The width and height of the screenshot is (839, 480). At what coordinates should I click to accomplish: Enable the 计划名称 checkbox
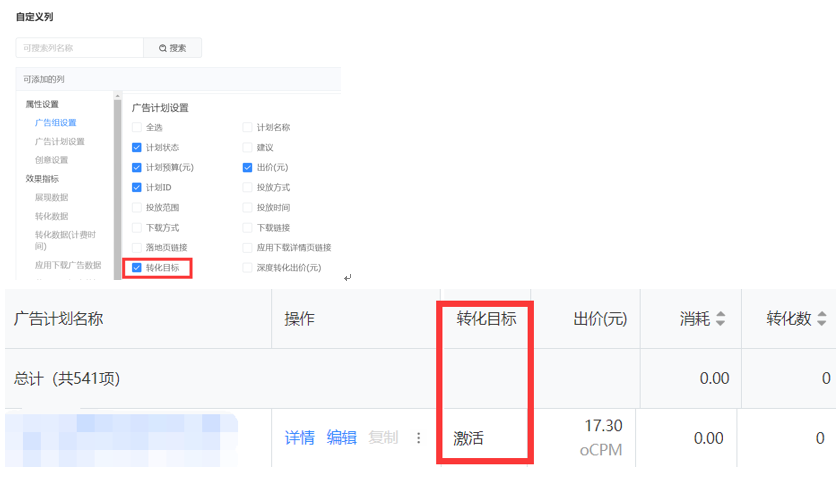click(x=248, y=128)
